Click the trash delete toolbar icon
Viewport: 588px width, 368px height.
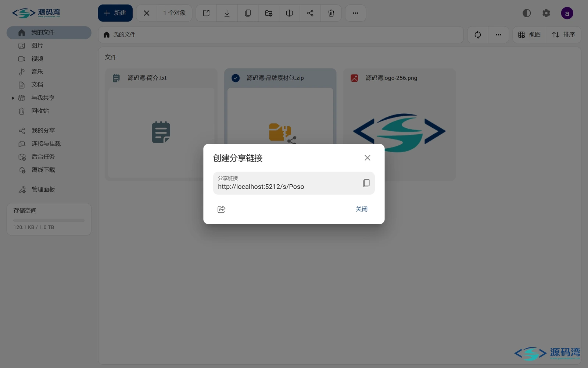tap(331, 13)
